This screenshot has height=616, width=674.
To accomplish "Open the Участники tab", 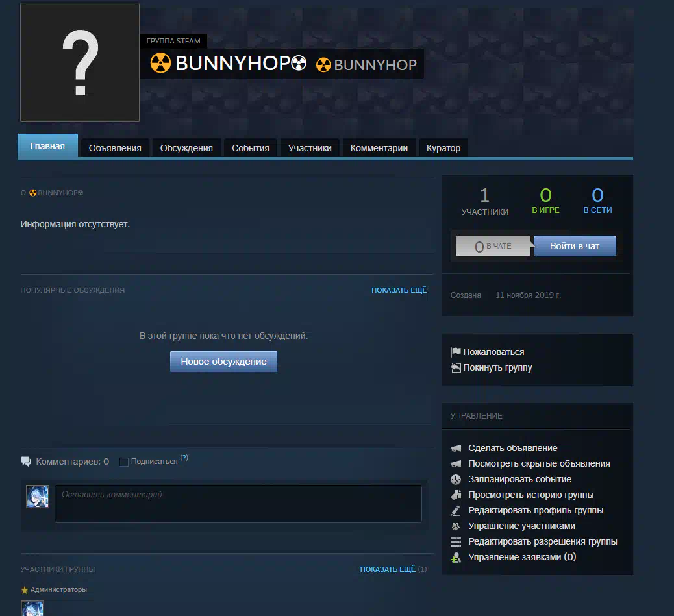I will coord(310,148).
